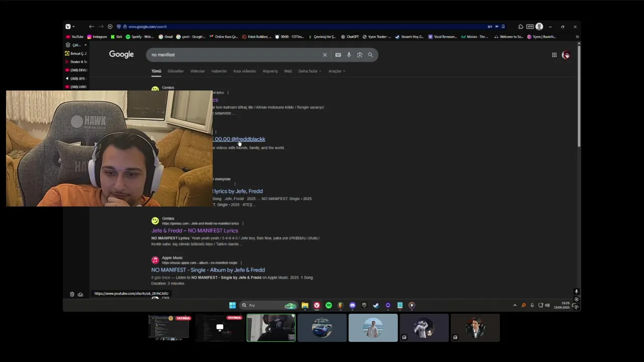Search by image with the camera lens icon
The width and height of the screenshot is (644, 362).
coord(359,55)
